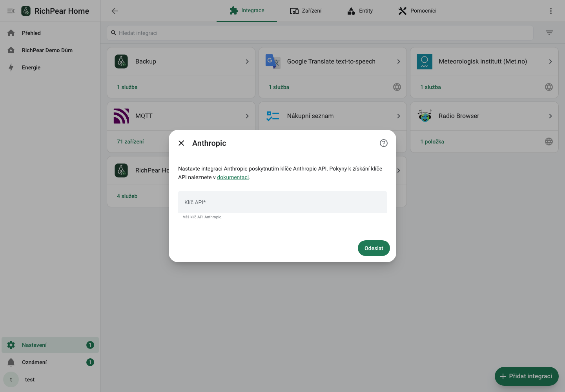Viewport: 565px width, 392px height.
Task: Switch to the Zařízení tab
Action: [306, 11]
